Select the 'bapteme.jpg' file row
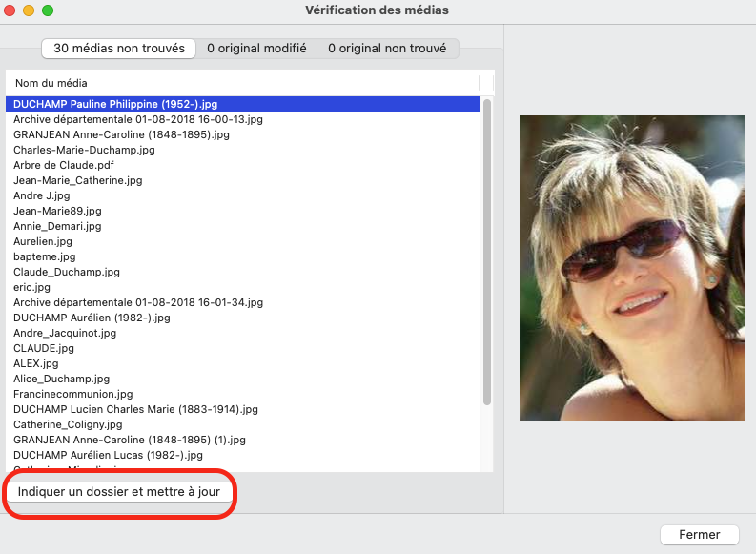Image resolution: width=756 pixels, height=554 pixels. point(44,256)
